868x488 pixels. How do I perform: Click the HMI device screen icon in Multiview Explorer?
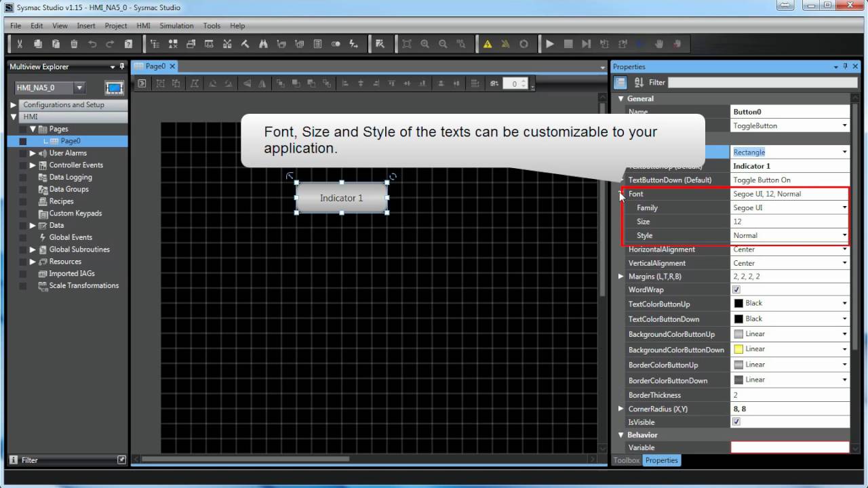(x=115, y=87)
